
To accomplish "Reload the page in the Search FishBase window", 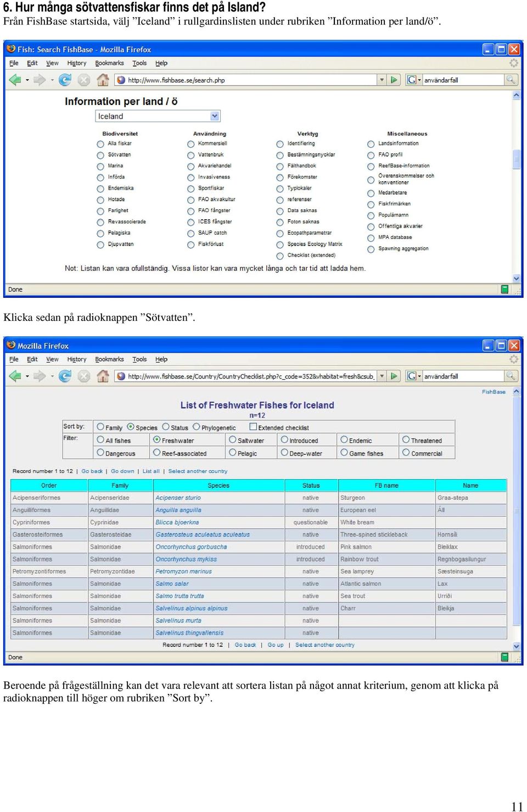I will click(65, 80).
